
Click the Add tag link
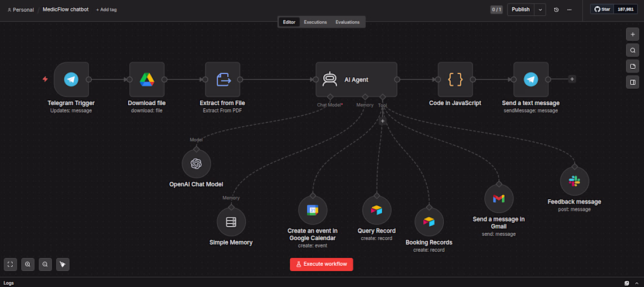pos(107,9)
